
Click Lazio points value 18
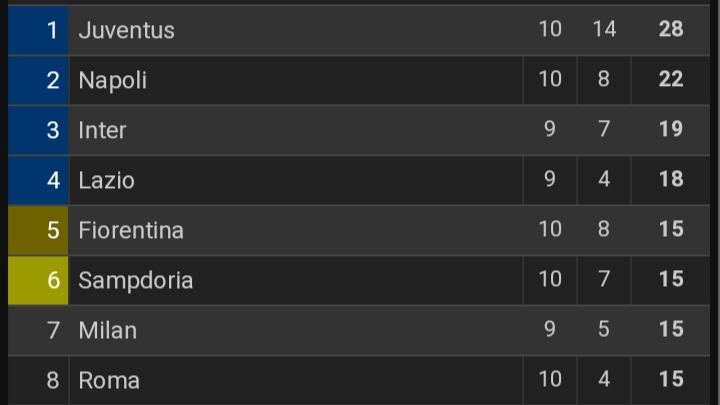[671, 179]
